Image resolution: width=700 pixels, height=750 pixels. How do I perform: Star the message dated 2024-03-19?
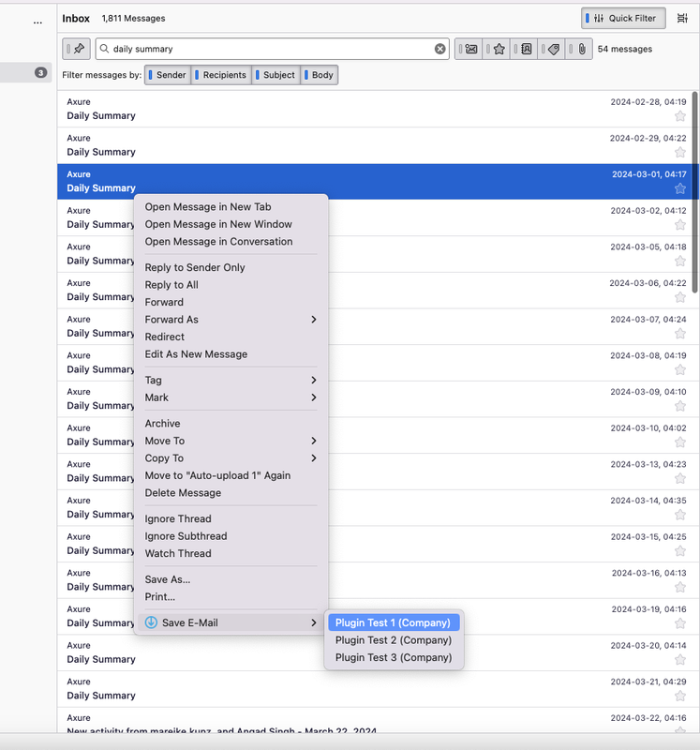click(680, 623)
